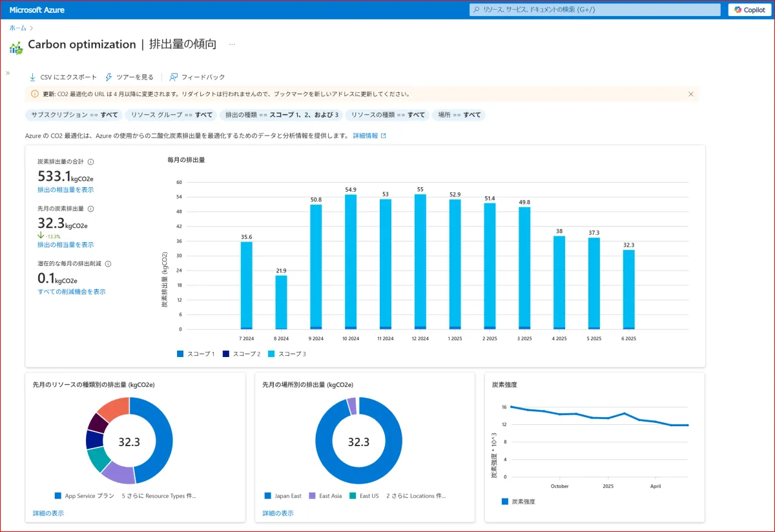Click info icon beside 炭素排出量の合計
The width and height of the screenshot is (775, 532).
(91, 162)
